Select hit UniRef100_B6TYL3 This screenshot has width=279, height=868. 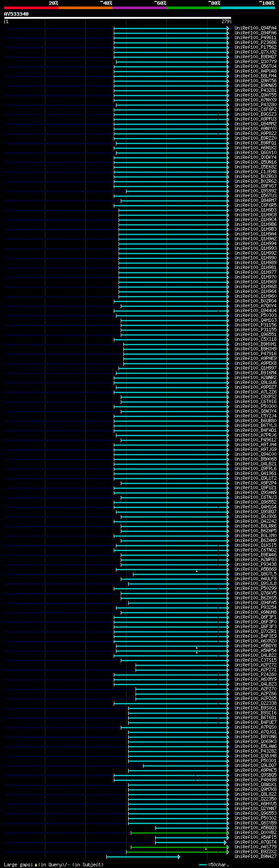coord(255,425)
